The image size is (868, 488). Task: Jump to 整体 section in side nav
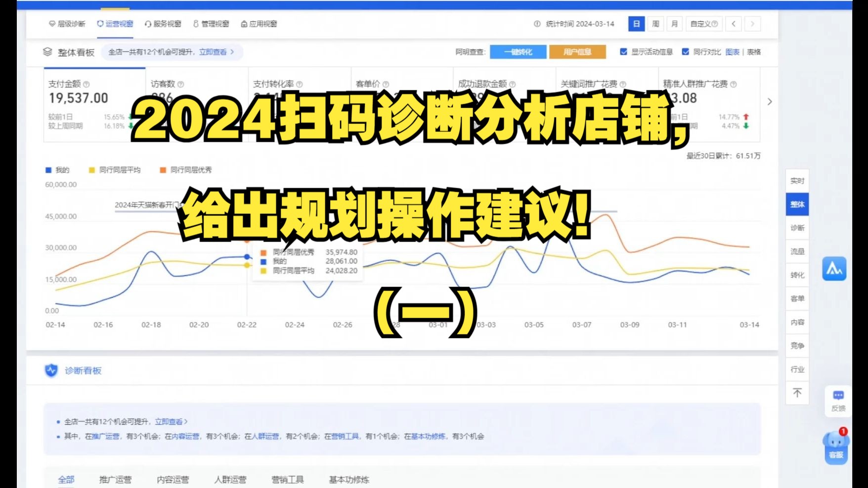point(797,204)
